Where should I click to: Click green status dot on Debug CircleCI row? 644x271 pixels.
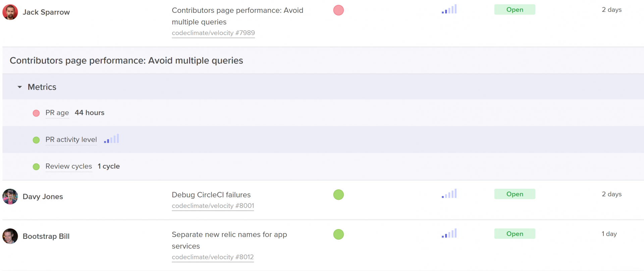338,194
